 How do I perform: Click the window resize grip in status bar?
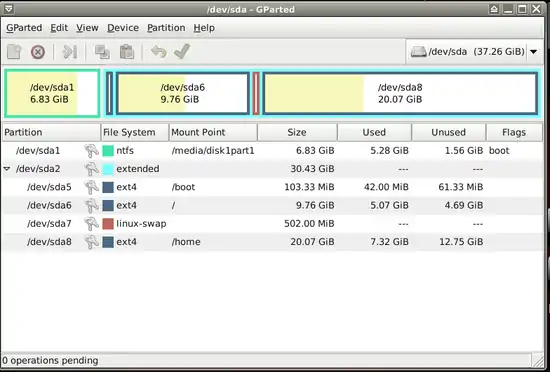click(x=537, y=360)
